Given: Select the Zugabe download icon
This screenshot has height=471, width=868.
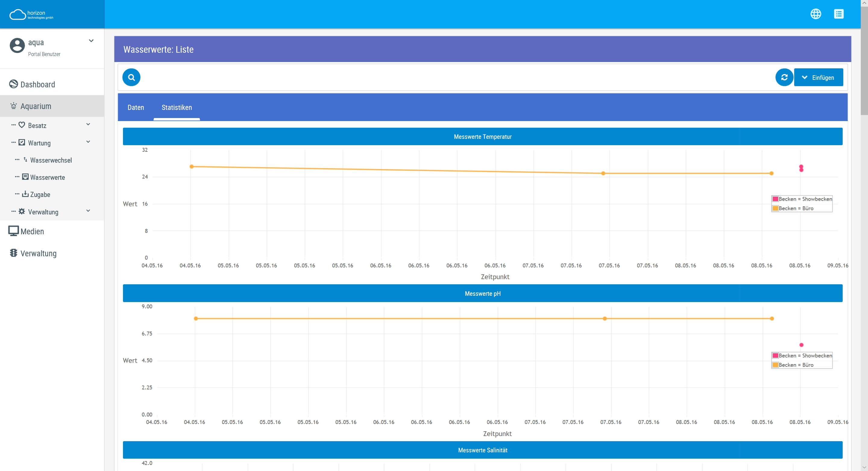Looking at the screenshot, I should (25, 194).
